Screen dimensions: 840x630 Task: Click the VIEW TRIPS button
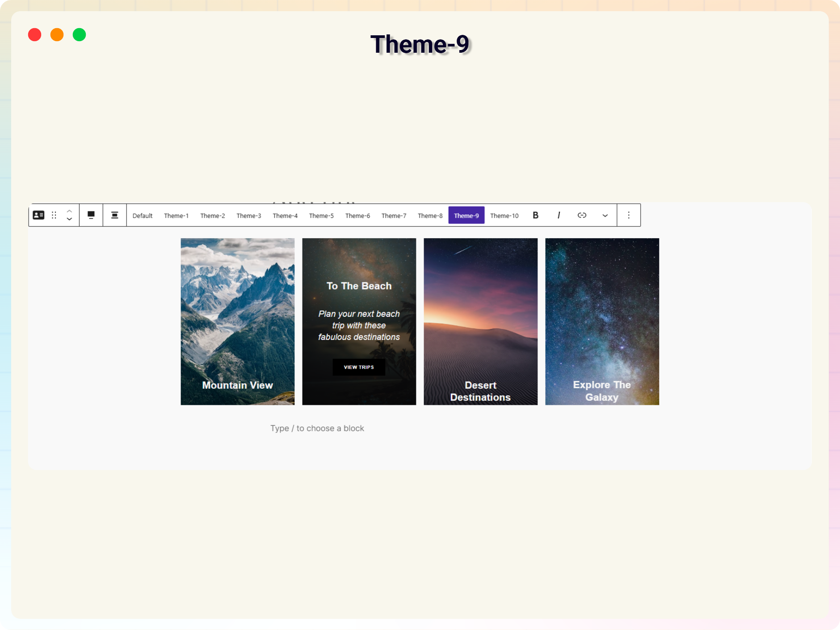(359, 367)
